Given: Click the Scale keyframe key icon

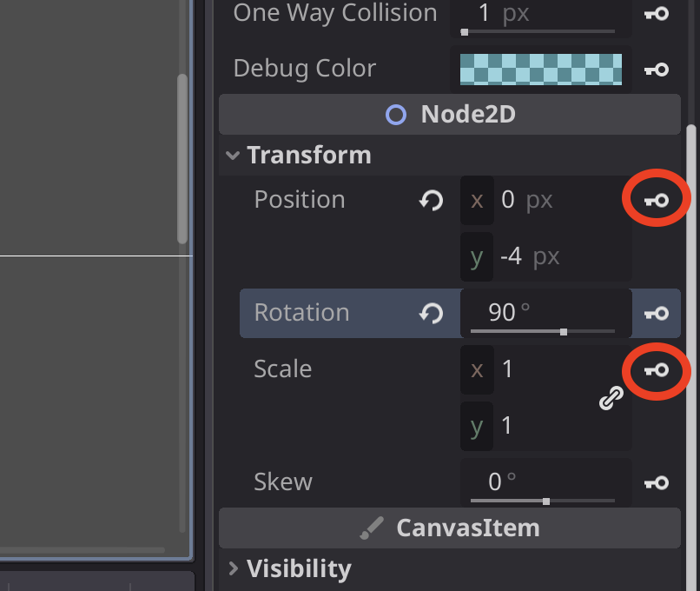Looking at the screenshot, I should [x=657, y=370].
